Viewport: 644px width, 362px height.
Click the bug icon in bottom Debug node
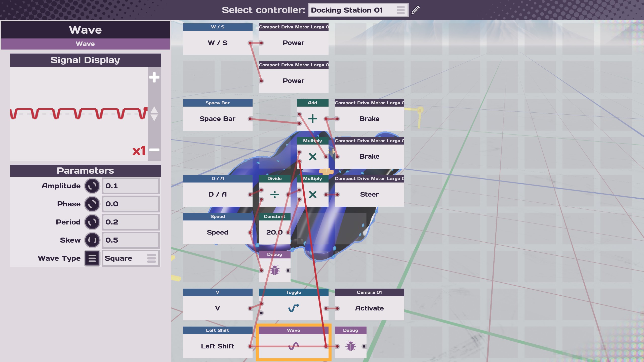tap(350, 346)
